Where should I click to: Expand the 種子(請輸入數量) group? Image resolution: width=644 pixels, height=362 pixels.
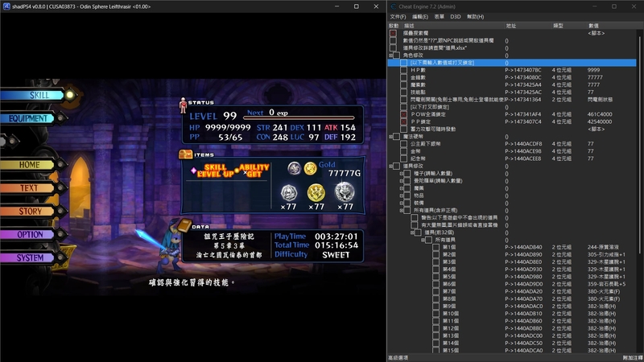tap(401, 174)
